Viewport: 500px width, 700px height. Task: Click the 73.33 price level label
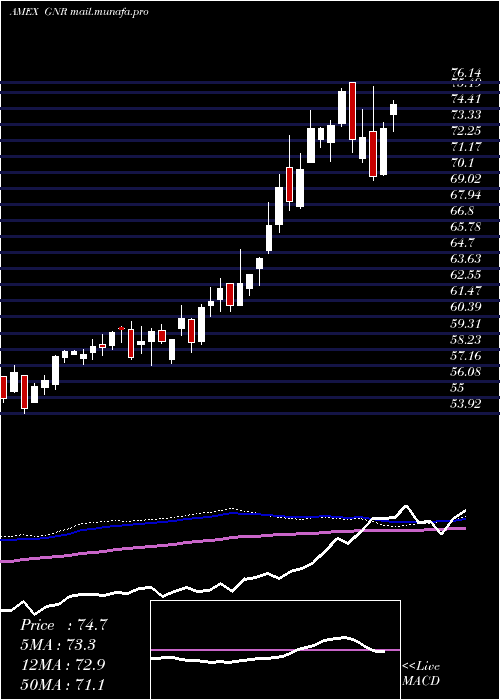coord(467,115)
